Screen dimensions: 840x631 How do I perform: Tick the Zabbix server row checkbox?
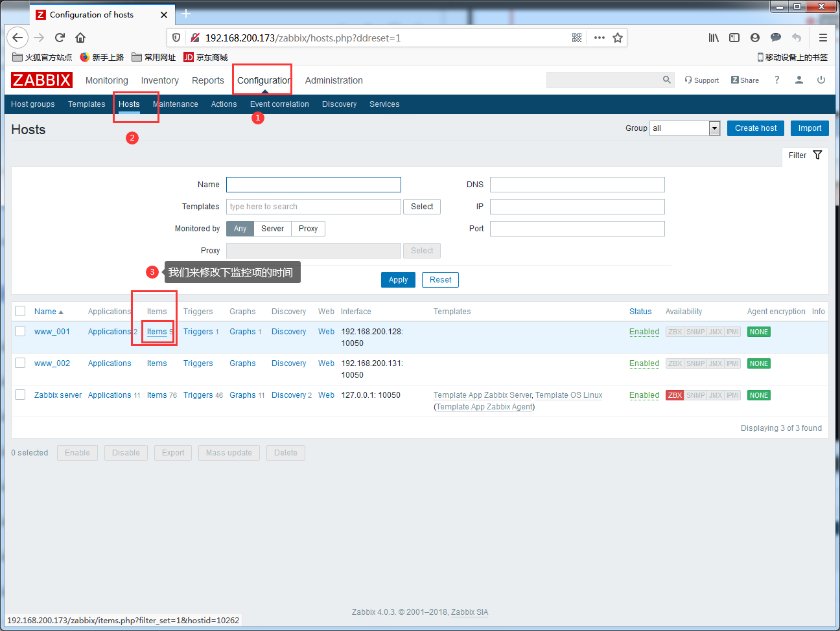20,395
